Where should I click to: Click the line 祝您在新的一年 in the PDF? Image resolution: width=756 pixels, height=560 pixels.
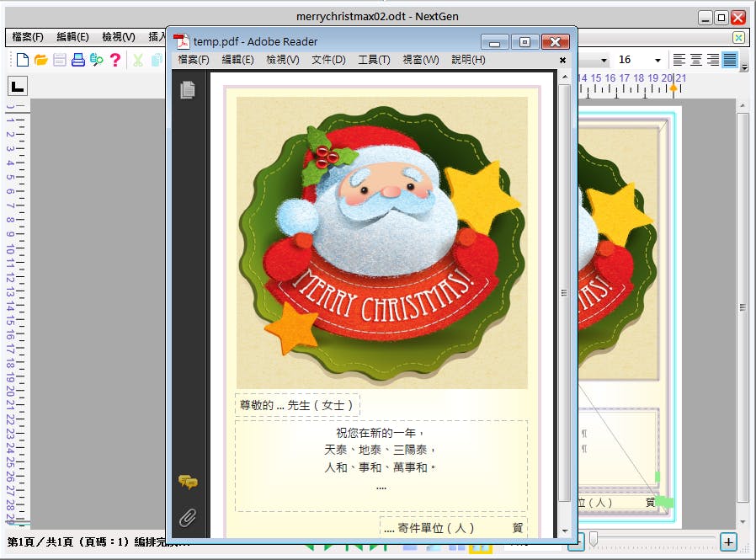pyautogui.click(x=376, y=433)
